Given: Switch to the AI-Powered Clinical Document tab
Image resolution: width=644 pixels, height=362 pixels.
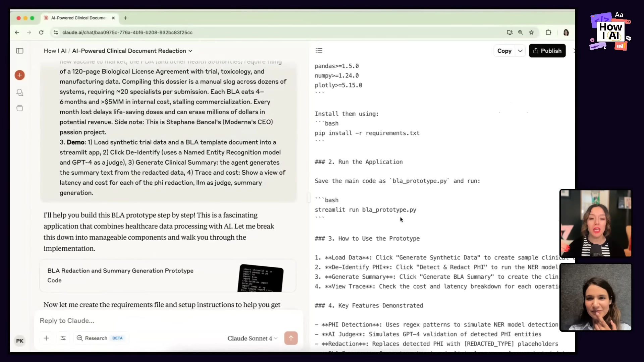Looking at the screenshot, I should 78,18.
